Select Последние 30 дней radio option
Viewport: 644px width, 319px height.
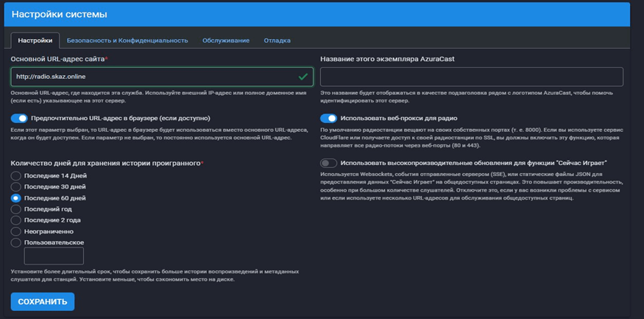click(x=16, y=187)
